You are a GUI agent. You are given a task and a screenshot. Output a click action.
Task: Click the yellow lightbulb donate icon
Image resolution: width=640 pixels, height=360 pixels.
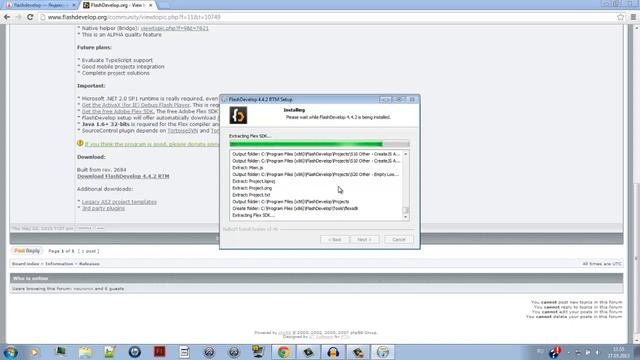(x=80, y=143)
